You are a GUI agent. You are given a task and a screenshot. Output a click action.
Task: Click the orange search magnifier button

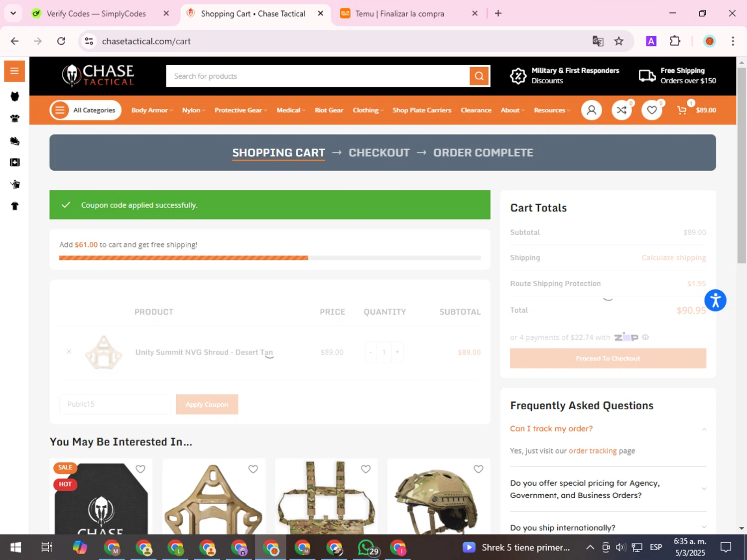click(x=479, y=76)
